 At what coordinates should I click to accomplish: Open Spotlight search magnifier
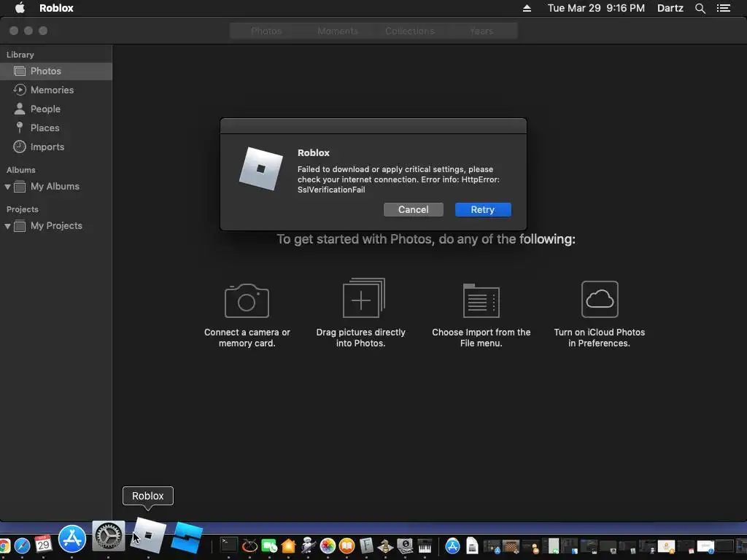click(x=700, y=8)
